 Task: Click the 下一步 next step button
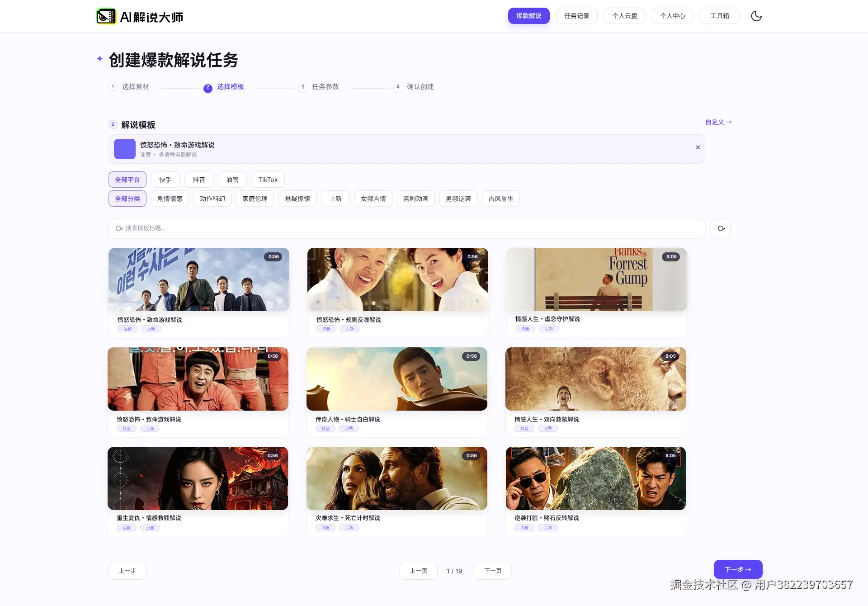pyautogui.click(x=738, y=569)
